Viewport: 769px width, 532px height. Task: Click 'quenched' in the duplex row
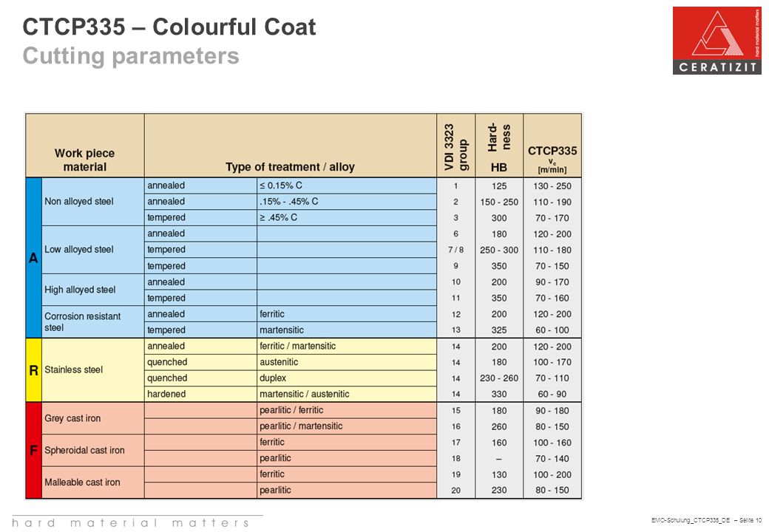pyautogui.click(x=200, y=378)
